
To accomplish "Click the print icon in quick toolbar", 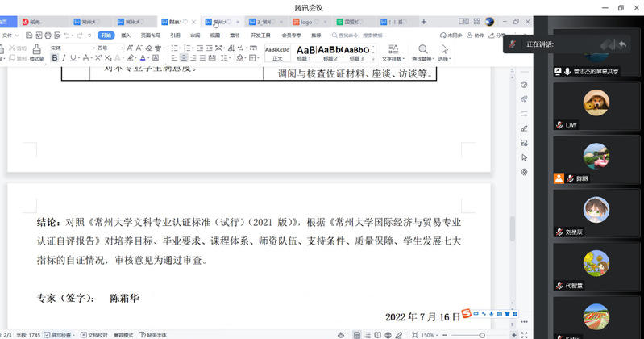I will 49,36.
